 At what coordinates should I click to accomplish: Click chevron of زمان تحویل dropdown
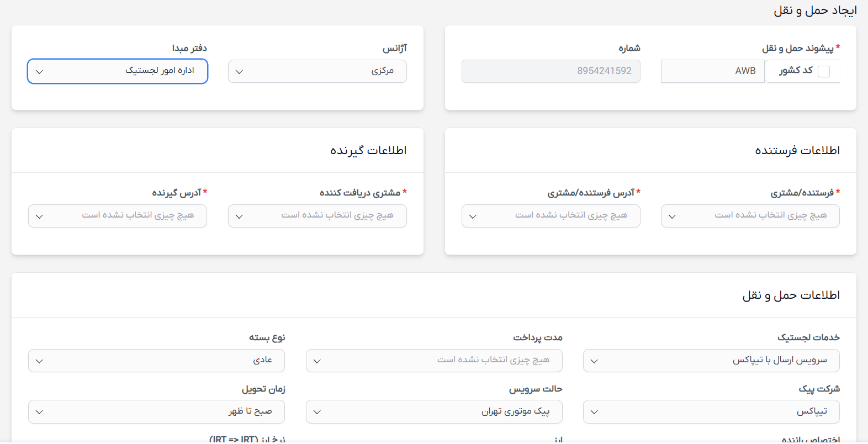[x=39, y=412]
